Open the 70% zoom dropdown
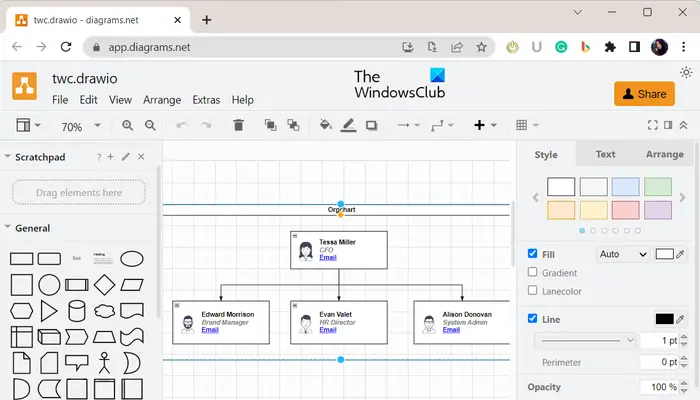Screen dimensions: 700x400 pyautogui.click(x=80, y=127)
